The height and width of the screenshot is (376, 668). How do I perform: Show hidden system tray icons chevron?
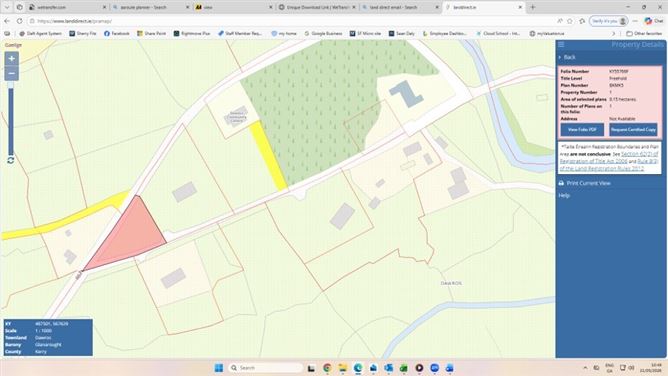[585, 367]
